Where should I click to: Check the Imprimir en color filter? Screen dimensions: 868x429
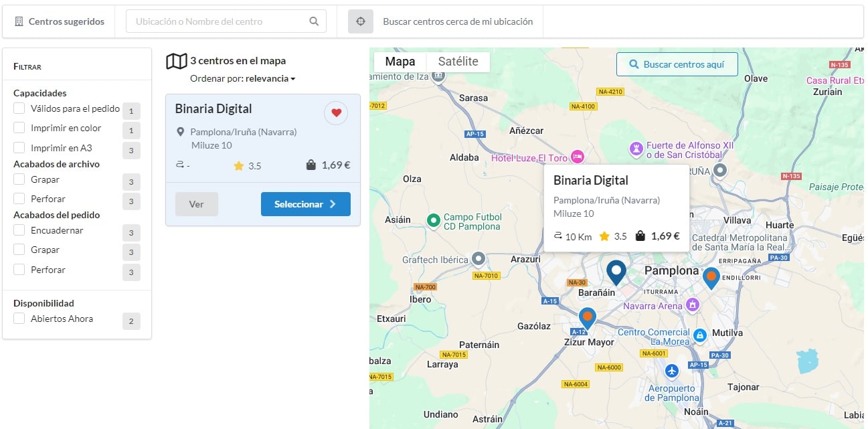click(x=19, y=128)
